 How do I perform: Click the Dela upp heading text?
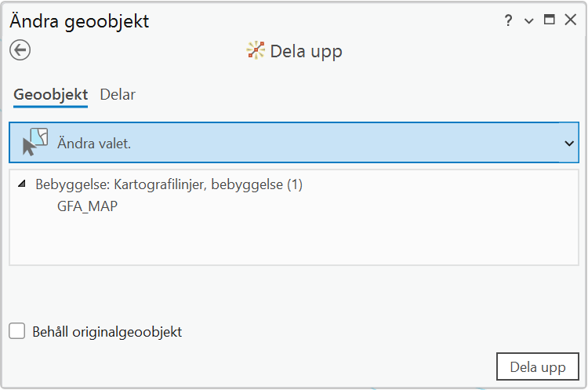pyautogui.click(x=306, y=52)
